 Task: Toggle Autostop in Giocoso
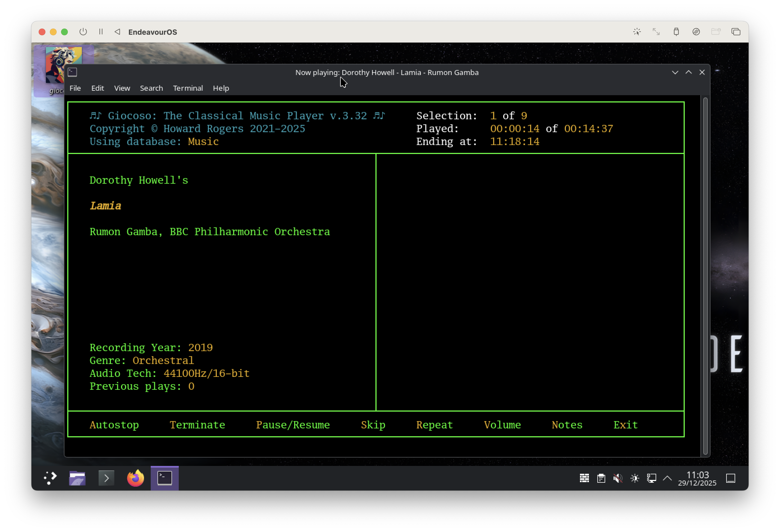(114, 425)
